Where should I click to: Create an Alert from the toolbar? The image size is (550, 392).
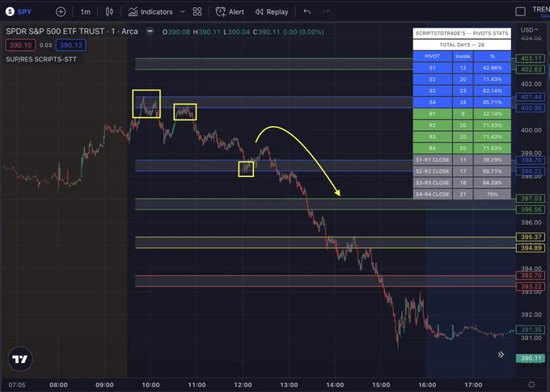coord(230,12)
